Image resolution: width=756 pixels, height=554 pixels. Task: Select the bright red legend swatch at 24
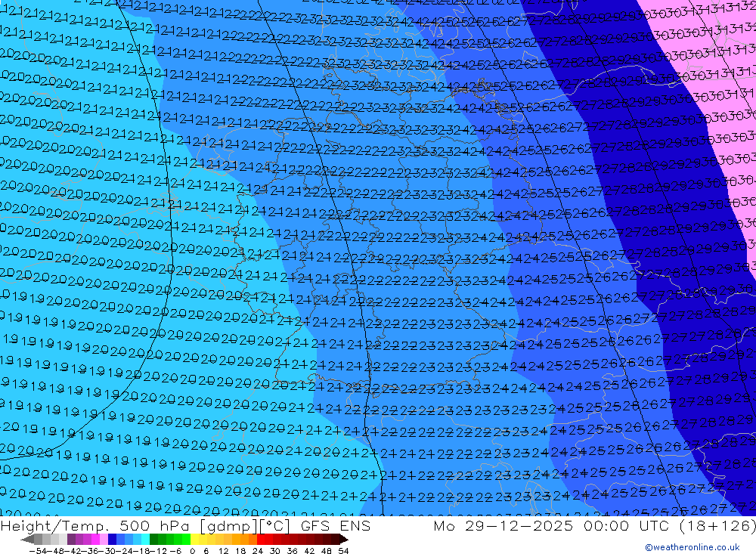261,540
